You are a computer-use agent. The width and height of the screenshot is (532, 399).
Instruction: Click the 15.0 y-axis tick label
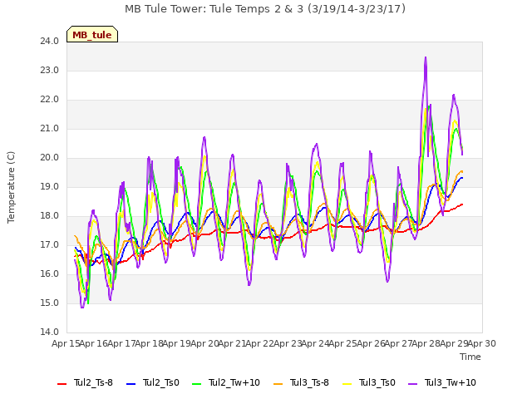[50, 303]
